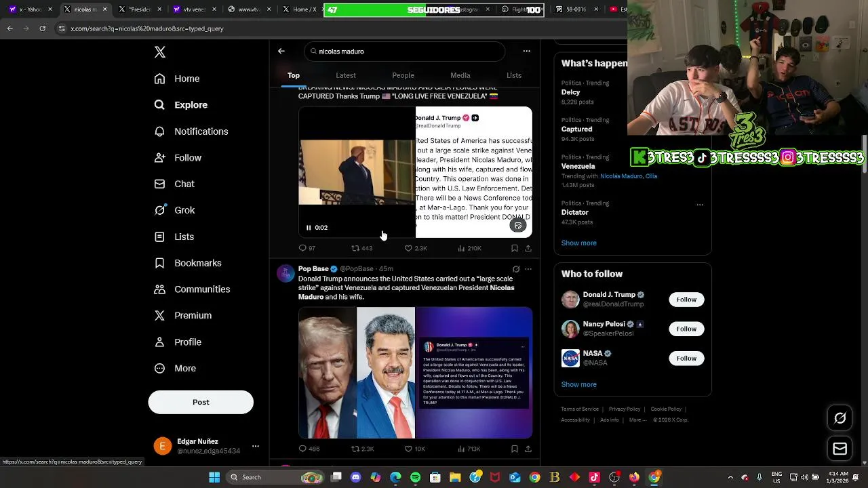Pause the video at 0:02
This screenshot has height=488, width=868.
[x=309, y=228]
